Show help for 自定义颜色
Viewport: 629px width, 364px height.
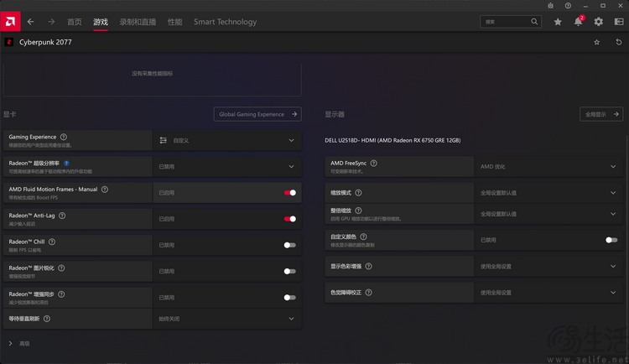363,237
